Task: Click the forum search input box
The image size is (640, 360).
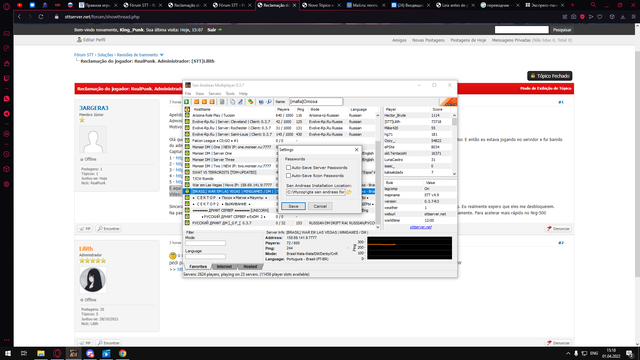Action: pos(521,30)
